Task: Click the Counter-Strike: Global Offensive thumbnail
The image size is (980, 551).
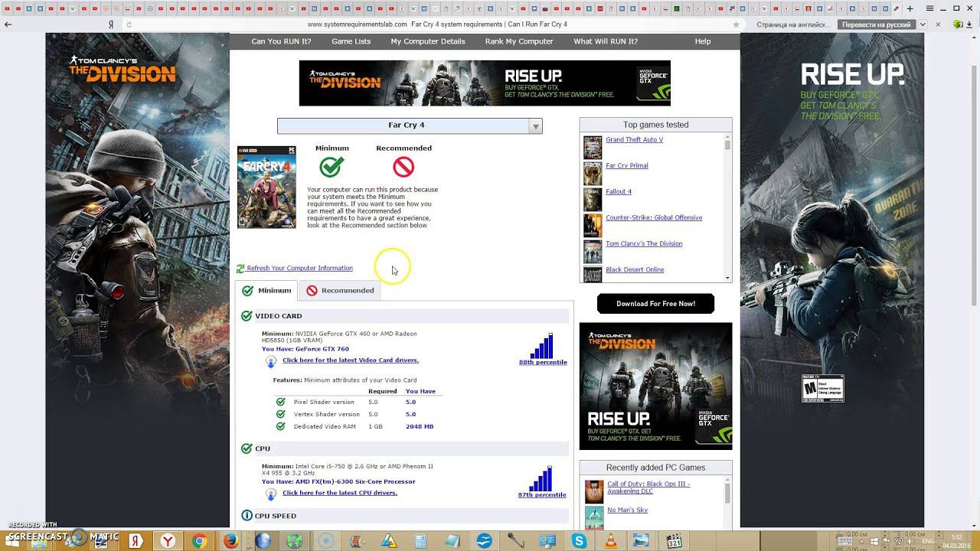Action: [593, 226]
